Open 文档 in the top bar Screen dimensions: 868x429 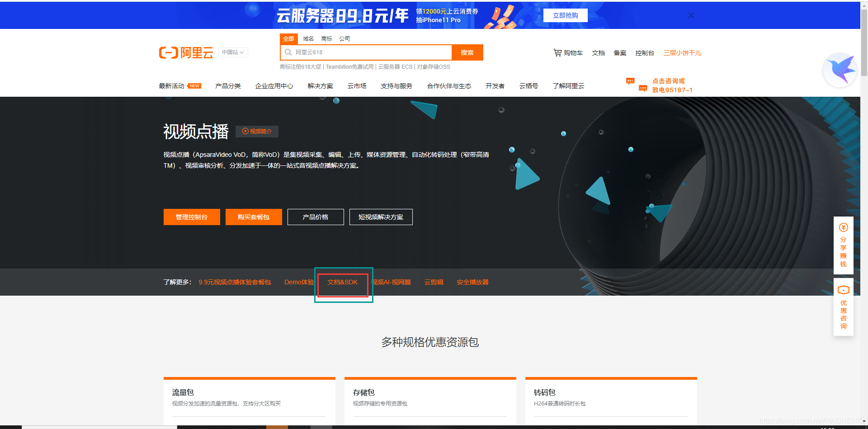598,53
